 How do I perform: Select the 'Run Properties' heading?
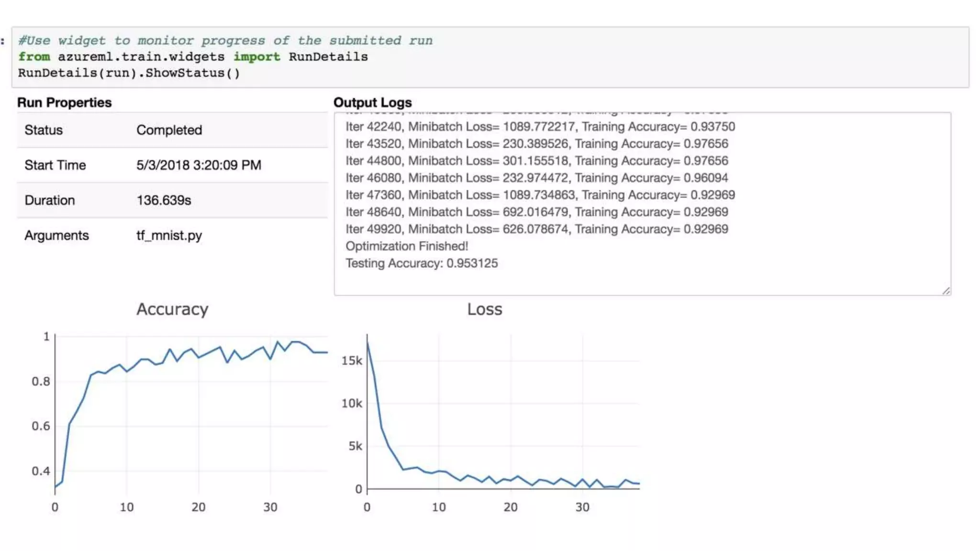(64, 102)
